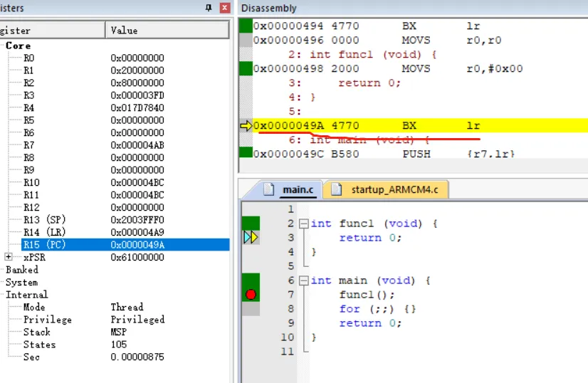588x383 pixels.
Task: Select the Banked registers group
Action: click(x=22, y=270)
